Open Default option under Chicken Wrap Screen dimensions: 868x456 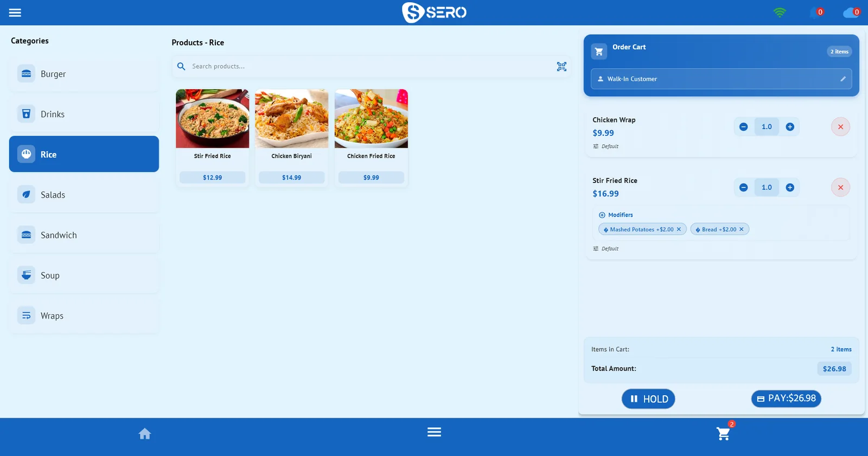605,147
